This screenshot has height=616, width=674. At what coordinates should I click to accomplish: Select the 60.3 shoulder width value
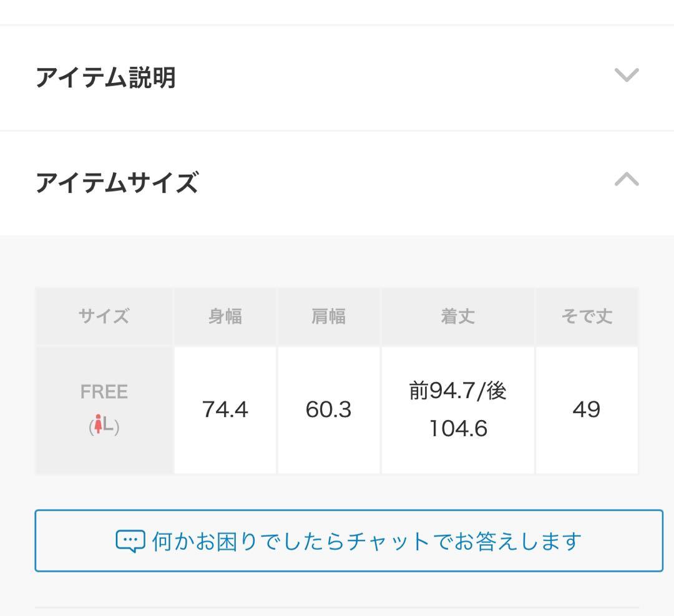coord(328,409)
